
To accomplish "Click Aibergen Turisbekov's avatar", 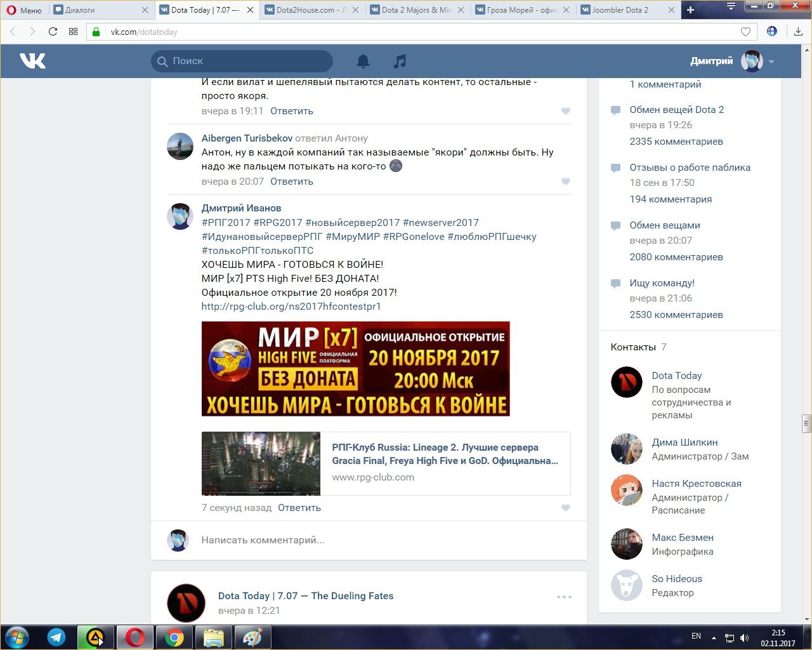I will 180,146.
